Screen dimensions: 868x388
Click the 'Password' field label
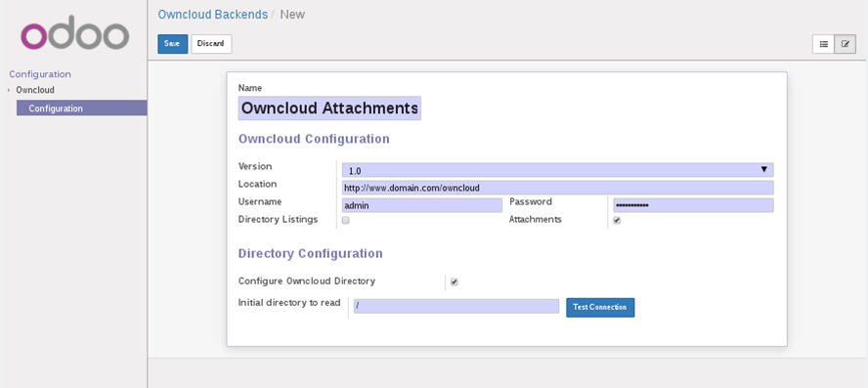531,201
